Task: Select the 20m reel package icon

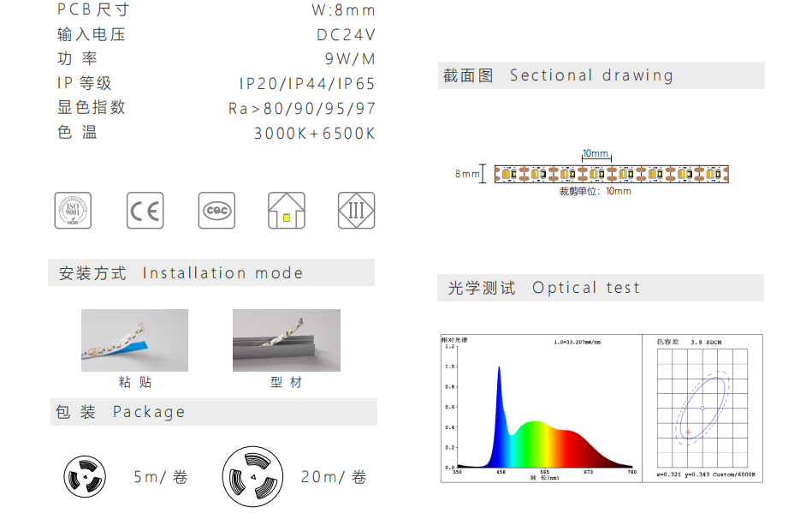Action: (252, 476)
